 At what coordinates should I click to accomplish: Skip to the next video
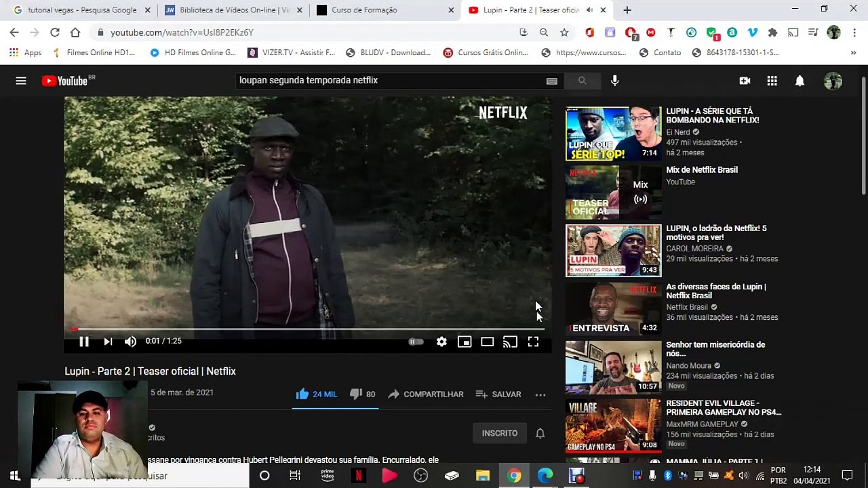(108, 342)
